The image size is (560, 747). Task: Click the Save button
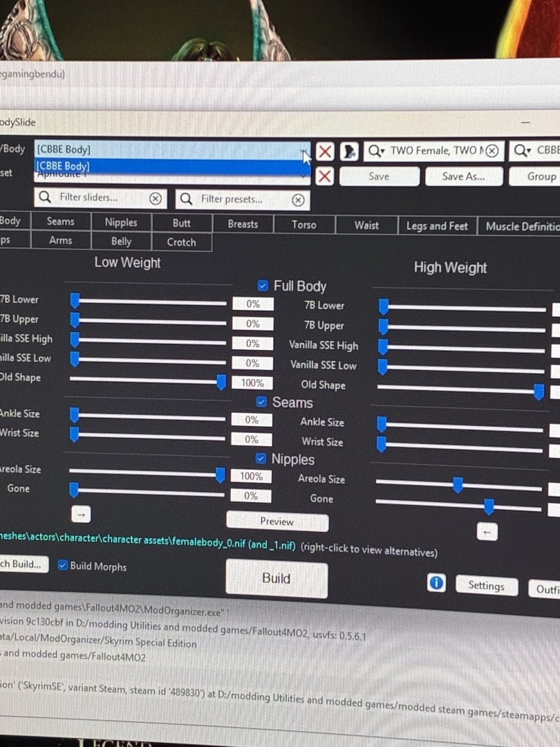(379, 176)
